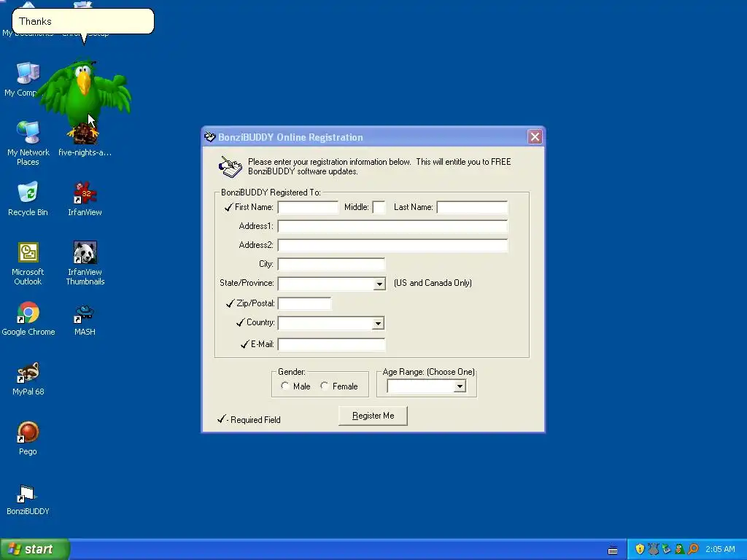
Task: Click the gray creature tray icon
Action: [653, 549]
